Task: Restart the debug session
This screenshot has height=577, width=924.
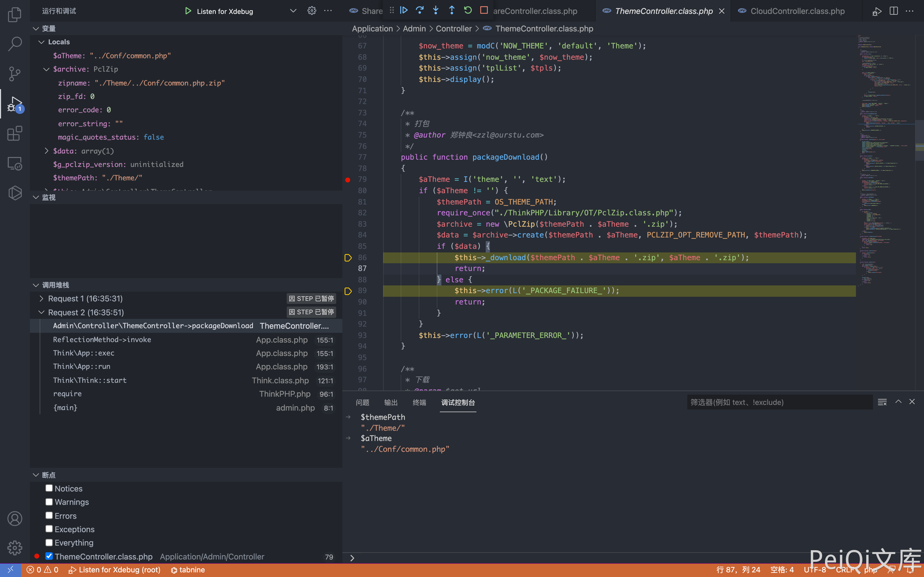Action: click(468, 10)
